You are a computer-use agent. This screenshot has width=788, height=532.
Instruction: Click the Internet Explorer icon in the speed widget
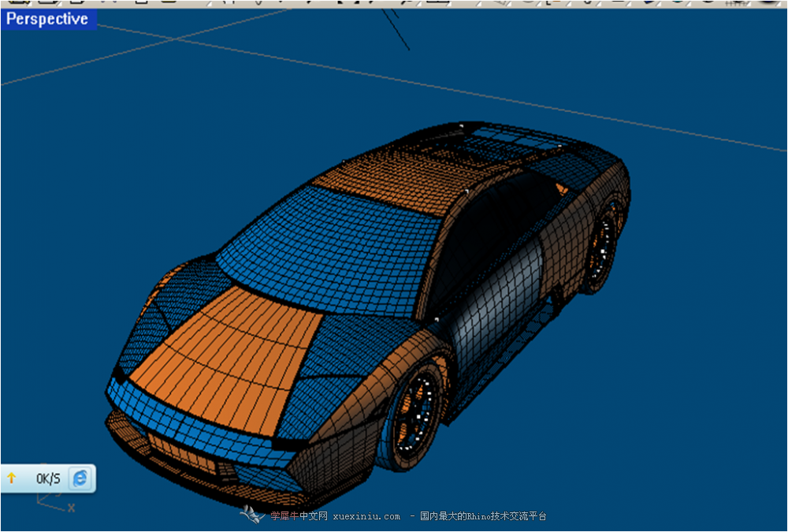[x=80, y=478]
